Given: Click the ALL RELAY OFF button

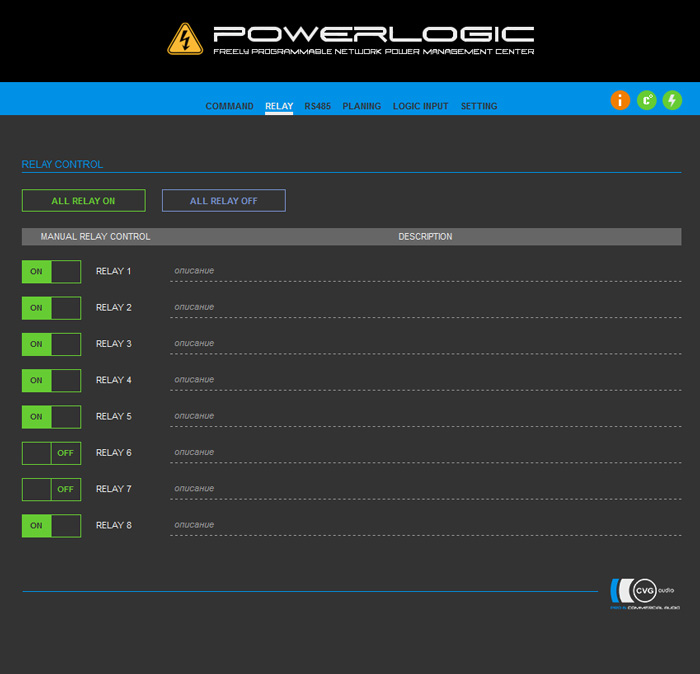Looking at the screenshot, I should click(224, 200).
